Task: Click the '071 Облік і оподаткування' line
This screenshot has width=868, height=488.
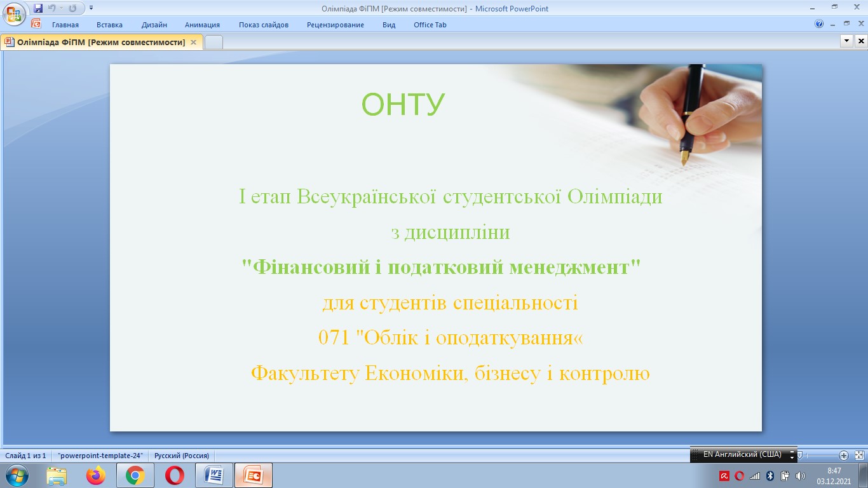Action: (451, 337)
